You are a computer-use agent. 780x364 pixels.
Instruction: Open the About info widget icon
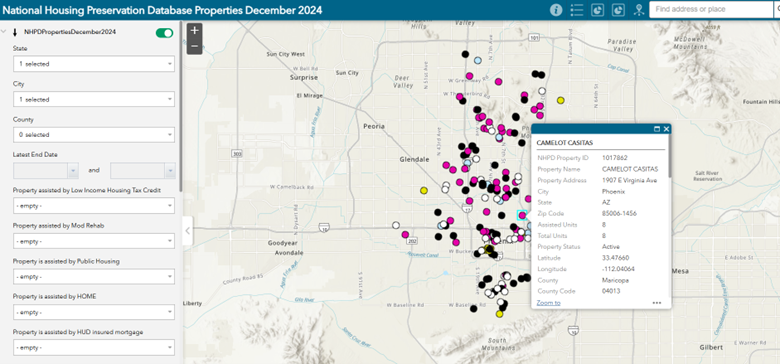click(556, 10)
